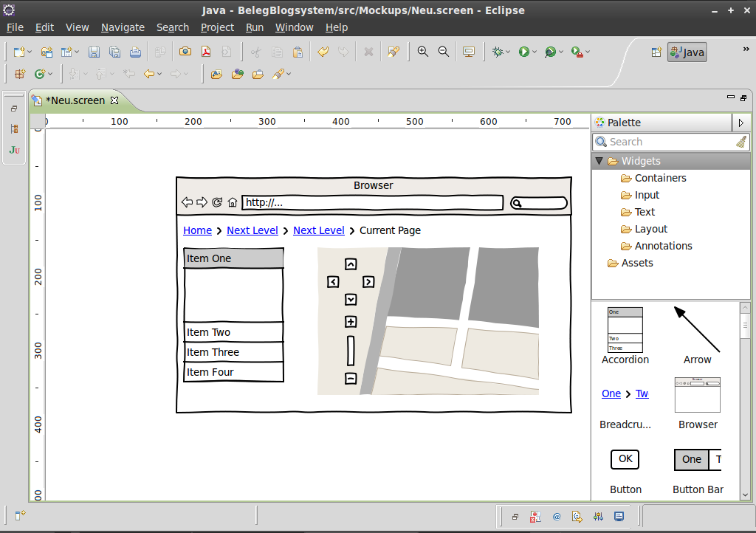Activate the Java perspective button
This screenshot has width=756, height=533.
[x=687, y=52]
